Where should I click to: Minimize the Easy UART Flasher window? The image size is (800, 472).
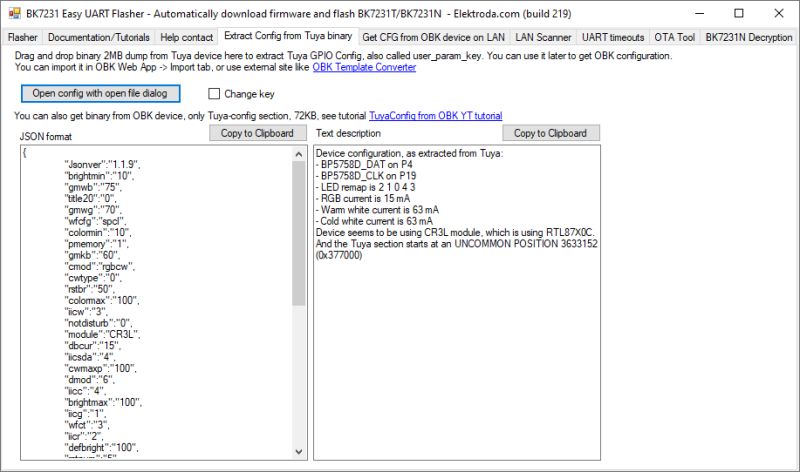tap(699, 14)
